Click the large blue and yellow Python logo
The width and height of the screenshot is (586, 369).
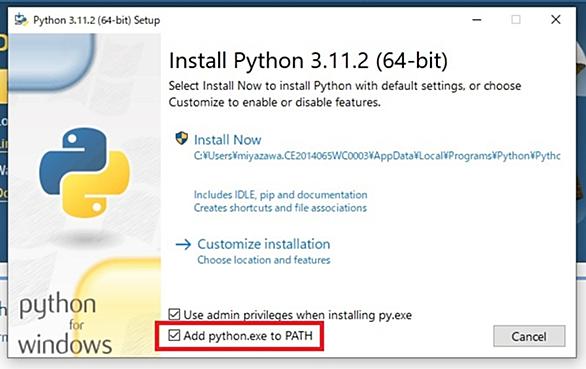(84, 173)
